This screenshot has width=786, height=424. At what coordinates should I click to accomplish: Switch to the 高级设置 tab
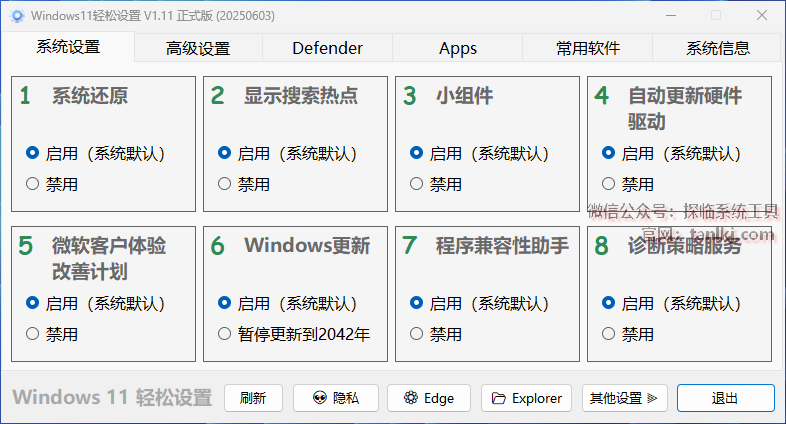[198, 48]
